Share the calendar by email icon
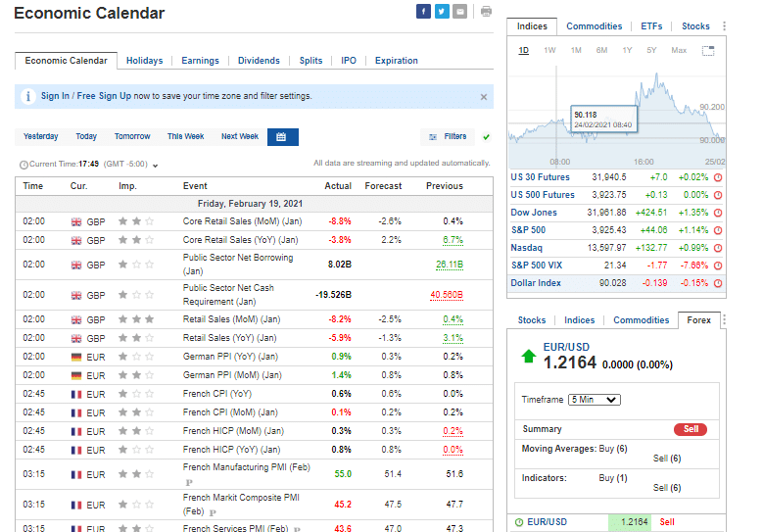The width and height of the screenshot is (763, 532). tap(459, 11)
